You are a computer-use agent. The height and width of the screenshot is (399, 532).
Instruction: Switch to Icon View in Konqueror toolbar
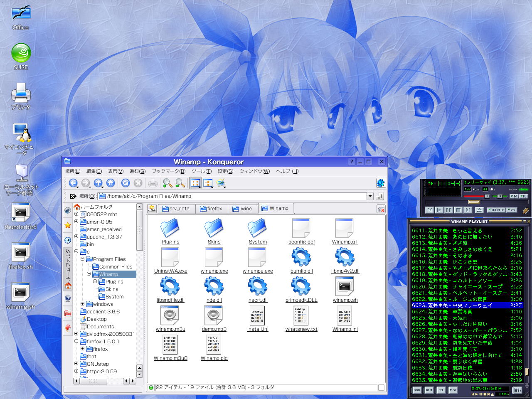pyautogui.click(x=195, y=183)
